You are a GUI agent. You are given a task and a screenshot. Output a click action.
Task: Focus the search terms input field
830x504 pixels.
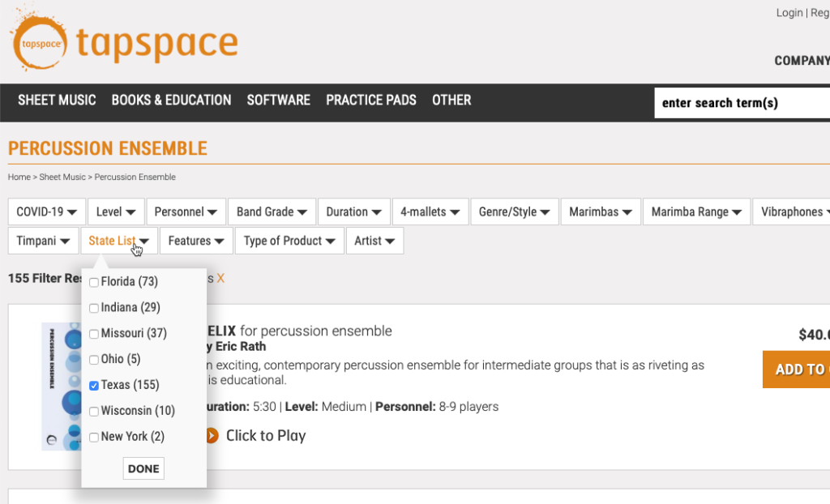pyautogui.click(x=742, y=103)
